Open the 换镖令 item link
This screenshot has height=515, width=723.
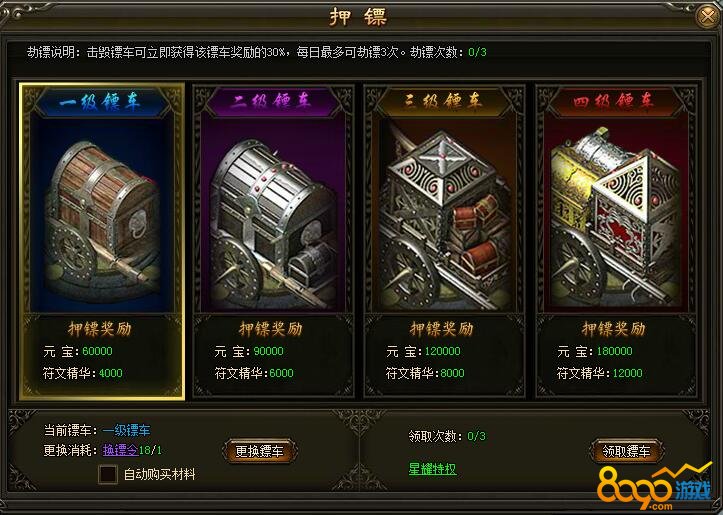[x=120, y=450]
